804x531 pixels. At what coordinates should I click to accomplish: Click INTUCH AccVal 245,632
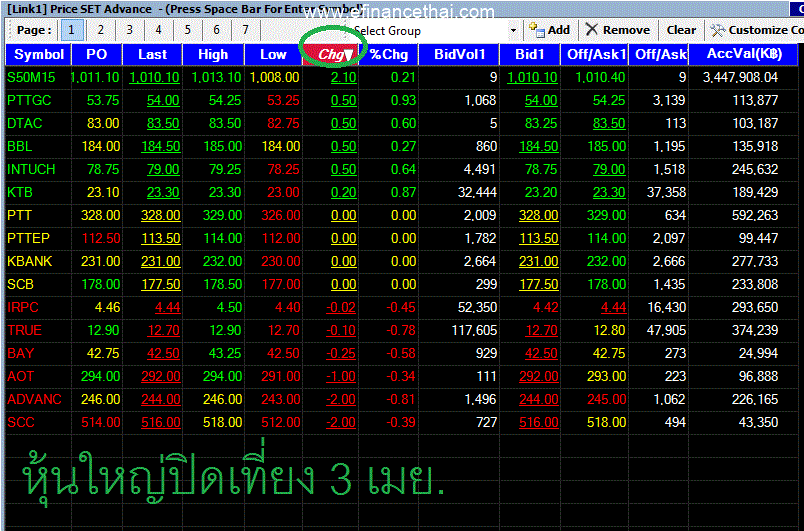pos(755,170)
